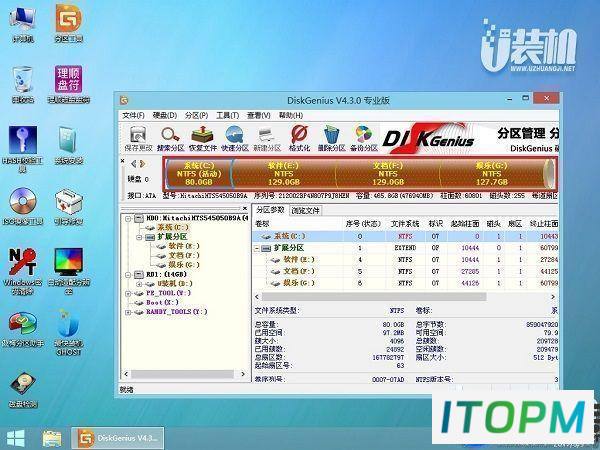Select the hard disk check desktop icon
This screenshot has width=600, height=450.
pyautogui.click(x=23, y=389)
